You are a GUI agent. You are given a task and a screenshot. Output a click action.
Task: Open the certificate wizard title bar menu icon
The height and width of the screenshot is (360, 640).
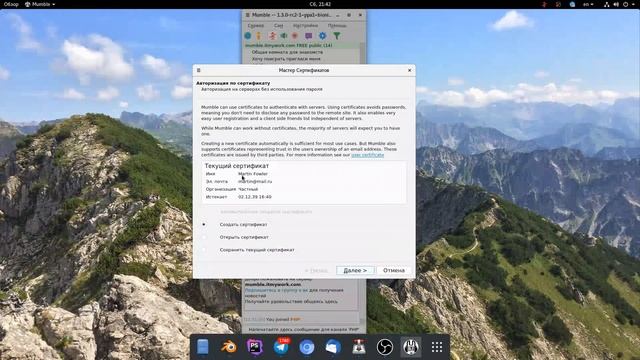point(199,70)
